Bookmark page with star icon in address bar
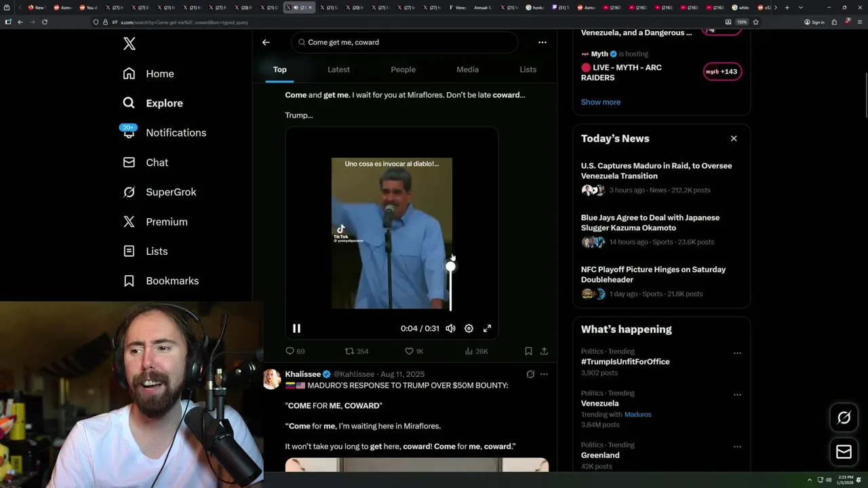 point(755,22)
